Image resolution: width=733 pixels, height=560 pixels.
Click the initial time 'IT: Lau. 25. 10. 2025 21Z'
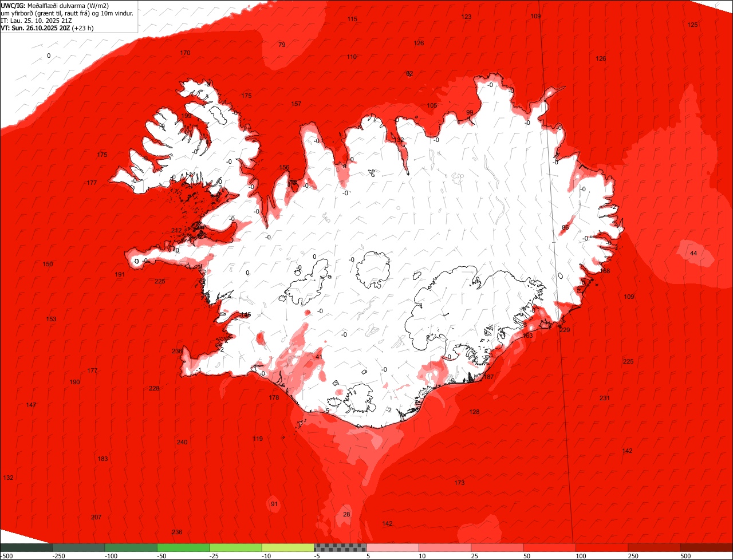[x=37, y=21]
